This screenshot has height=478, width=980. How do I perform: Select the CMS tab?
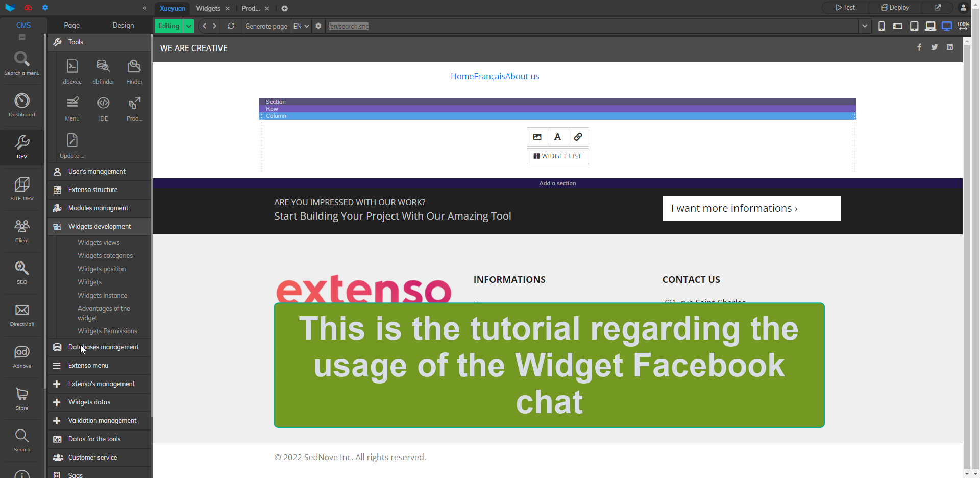[23, 25]
